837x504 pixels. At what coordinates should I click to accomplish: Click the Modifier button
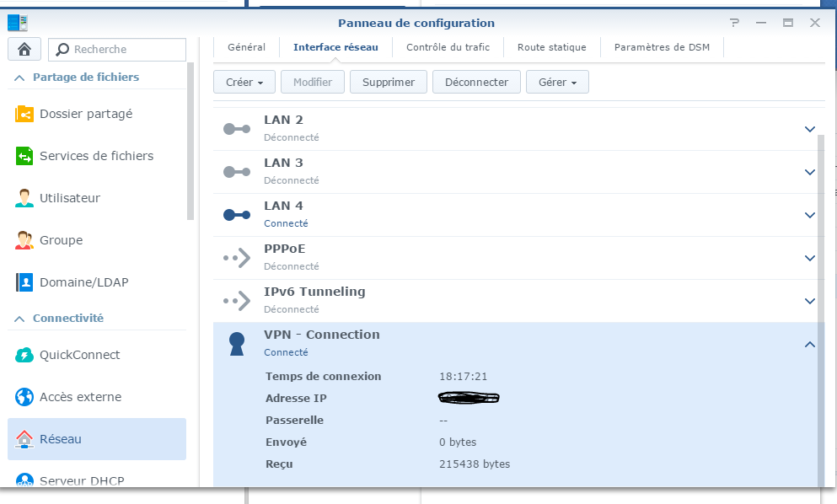pos(313,83)
